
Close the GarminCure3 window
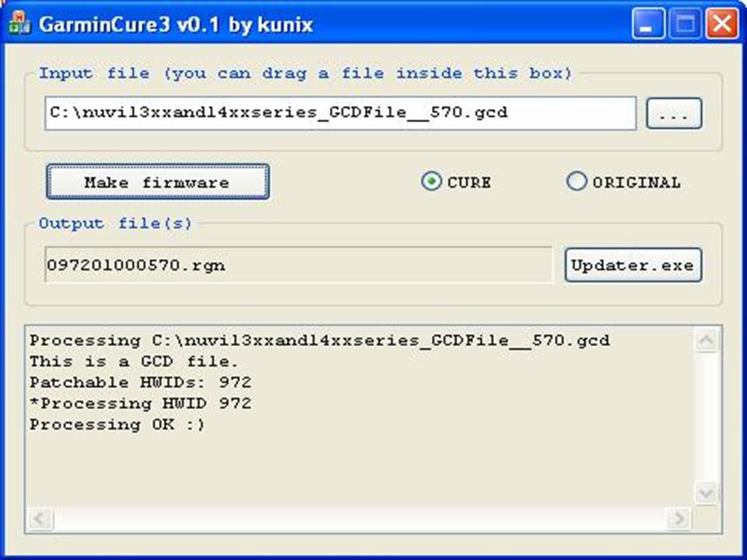(x=722, y=23)
